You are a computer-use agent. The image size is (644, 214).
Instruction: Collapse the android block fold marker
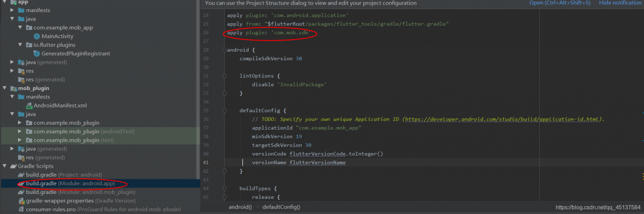coord(224,50)
